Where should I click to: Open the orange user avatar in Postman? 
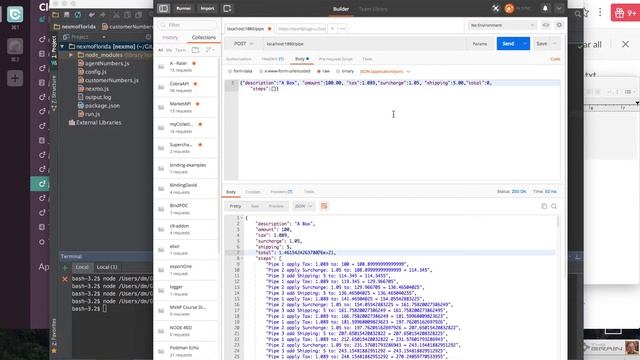(x=509, y=8)
